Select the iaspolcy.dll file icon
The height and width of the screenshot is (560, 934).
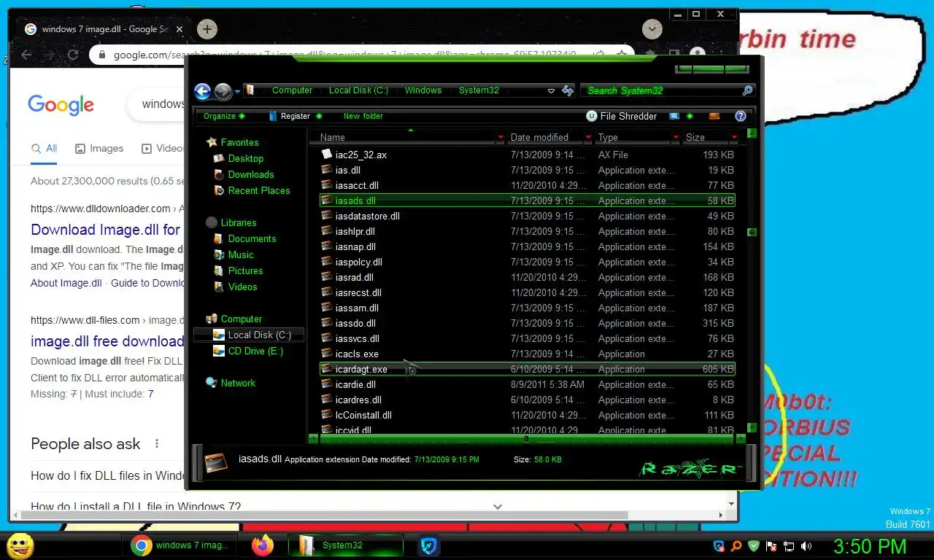coord(327,262)
